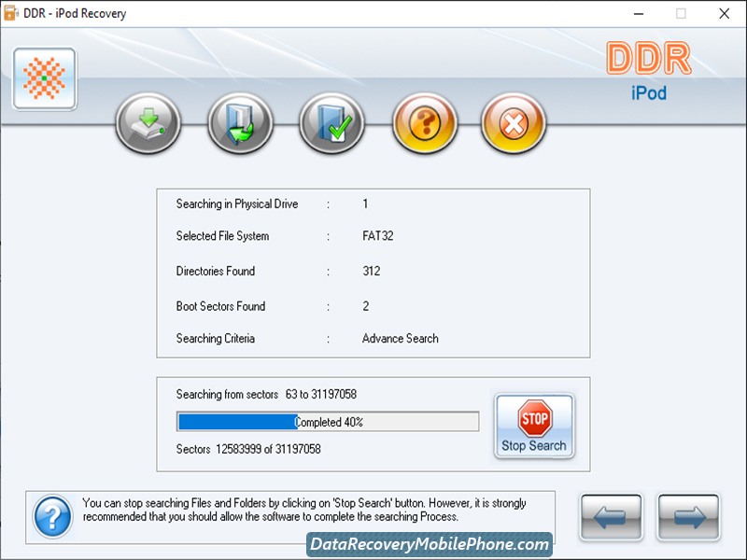Close the DDR iPod Recovery window
Image resolution: width=747 pixels, height=560 pixels.
[x=724, y=14]
